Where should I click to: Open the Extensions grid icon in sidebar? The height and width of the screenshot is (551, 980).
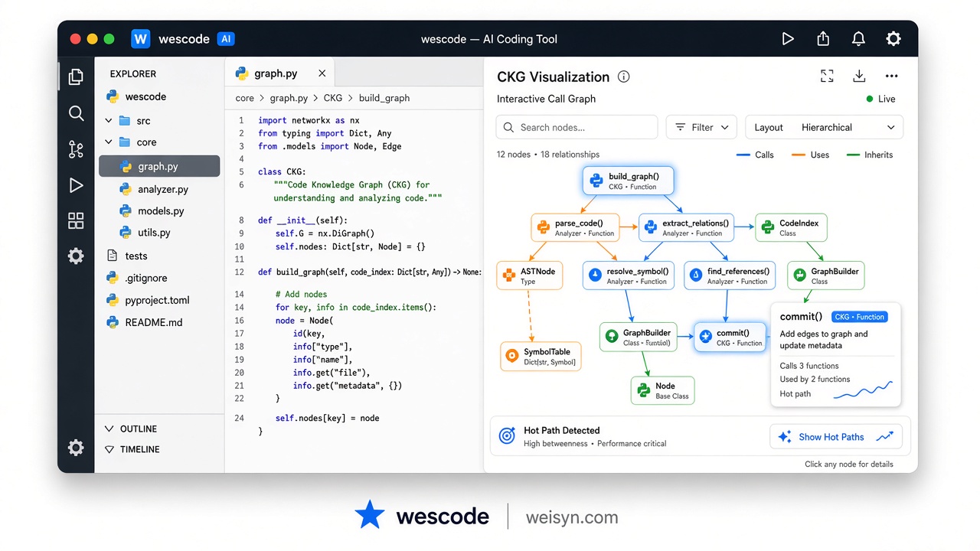pos(76,221)
